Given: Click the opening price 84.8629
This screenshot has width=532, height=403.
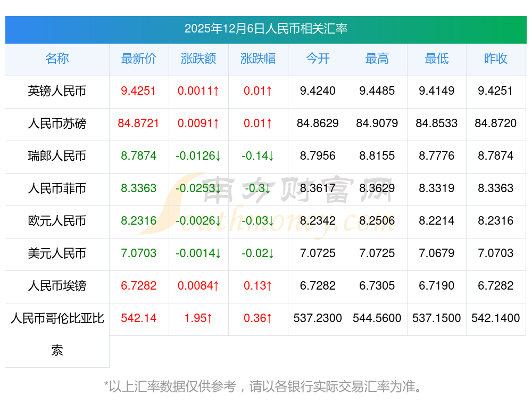Looking at the screenshot, I should point(318,124).
